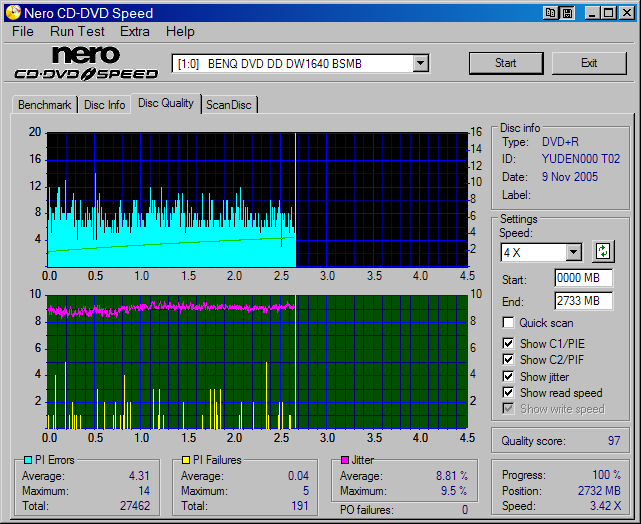Click the Start position 0000 MB field
The height and width of the screenshot is (524, 641).
[x=583, y=278]
